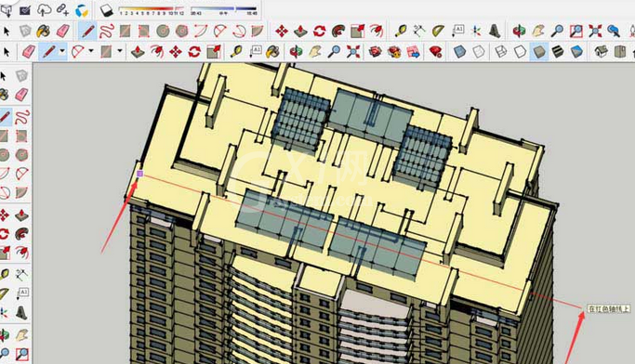This screenshot has height=364, width=635.
Task: Select Dimension tool in second toolbar row
Action: pos(419,31)
